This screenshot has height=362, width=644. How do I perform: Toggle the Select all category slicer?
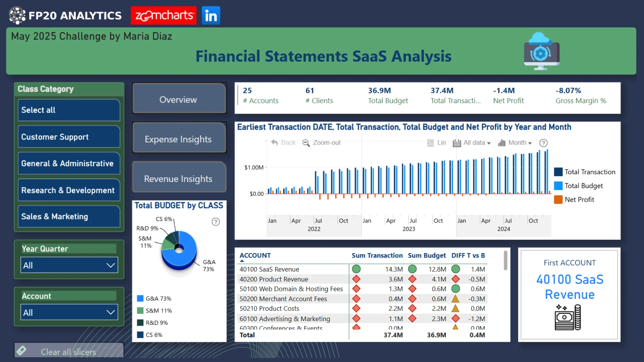point(69,110)
